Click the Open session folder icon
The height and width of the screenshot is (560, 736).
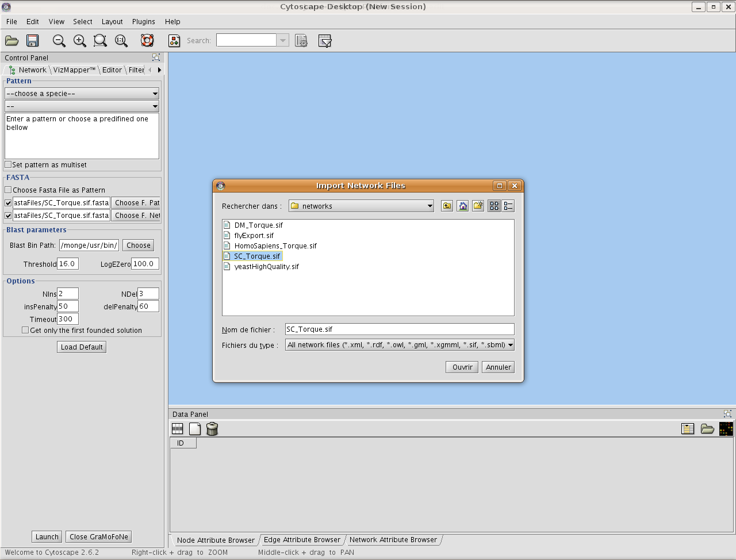[11, 41]
